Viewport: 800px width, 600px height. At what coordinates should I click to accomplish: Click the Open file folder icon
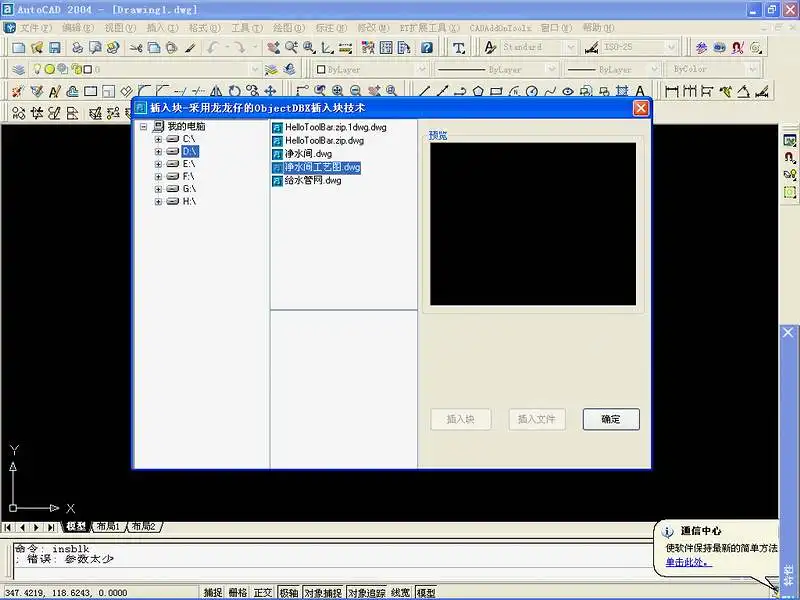coord(37,48)
